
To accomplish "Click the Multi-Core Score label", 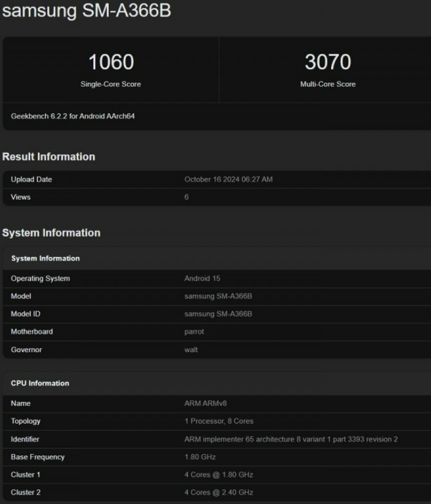I will point(328,84).
